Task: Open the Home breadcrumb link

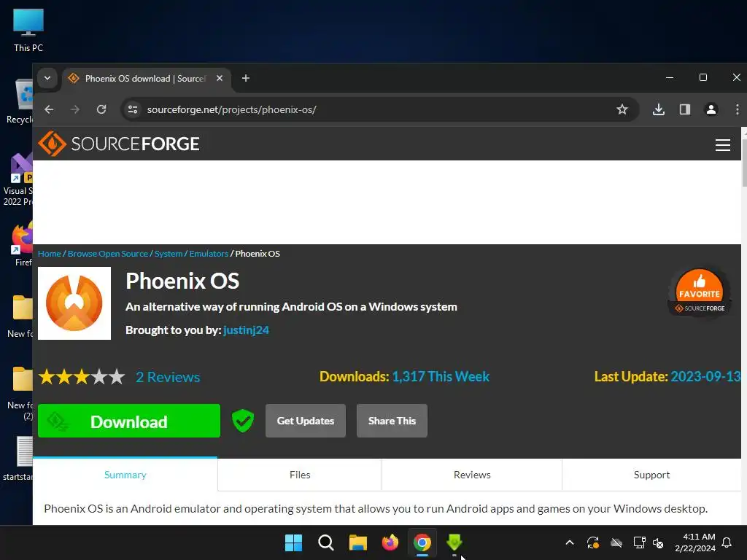Action: tap(50, 254)
